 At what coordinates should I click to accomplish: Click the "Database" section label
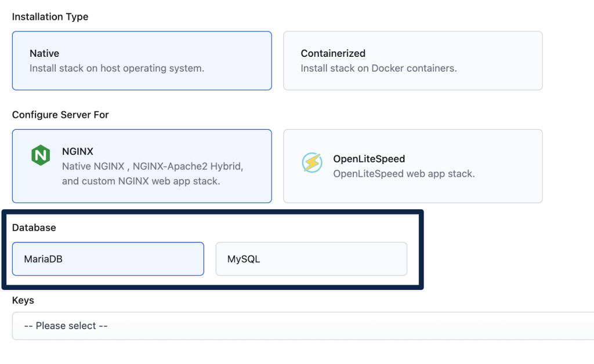tap(34, 228)
